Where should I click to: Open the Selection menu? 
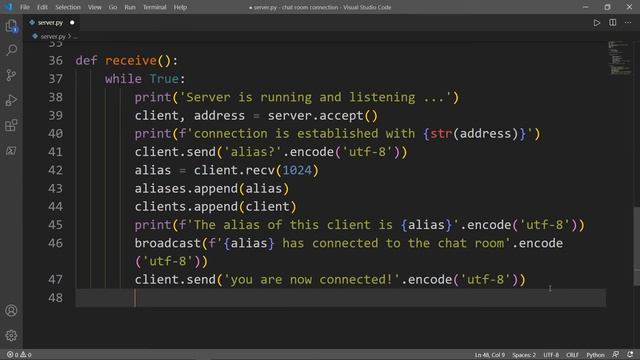[x=68, y=7]
